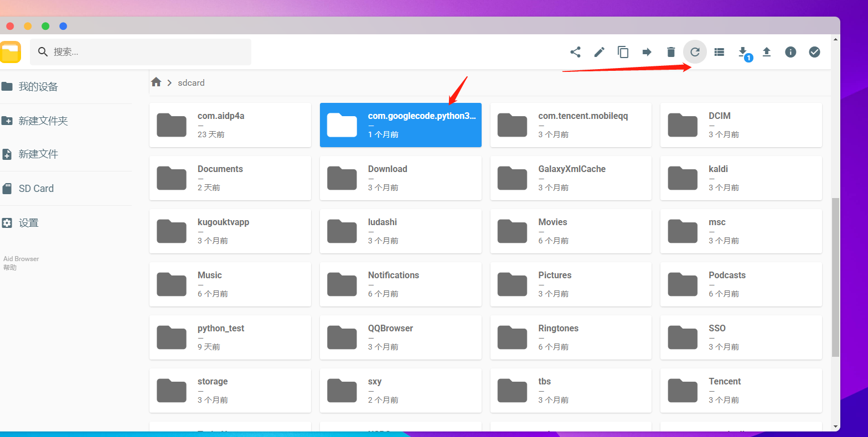This screenshot has width=868, height=437.
Task: Select the Music folder
Action: pyautogui.click(x=230, y=284)
